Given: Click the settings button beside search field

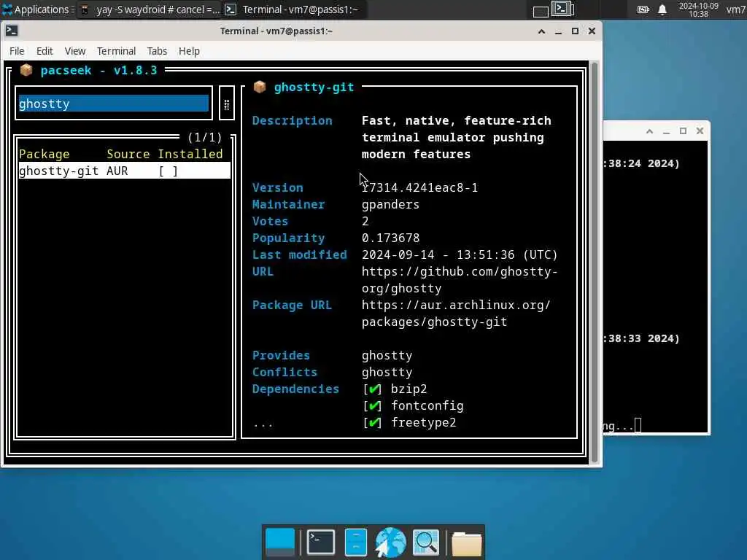Looking at the screenshot, I should (227, 104).
